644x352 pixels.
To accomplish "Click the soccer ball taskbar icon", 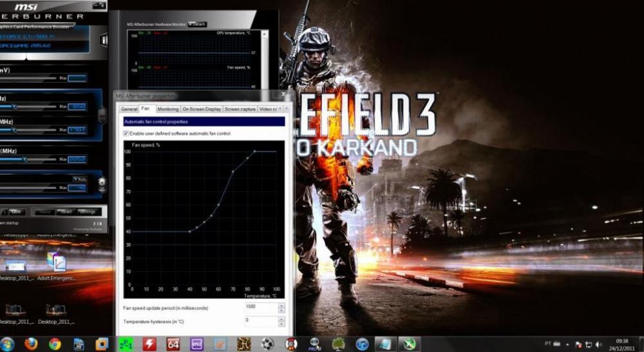I will 268,344.
